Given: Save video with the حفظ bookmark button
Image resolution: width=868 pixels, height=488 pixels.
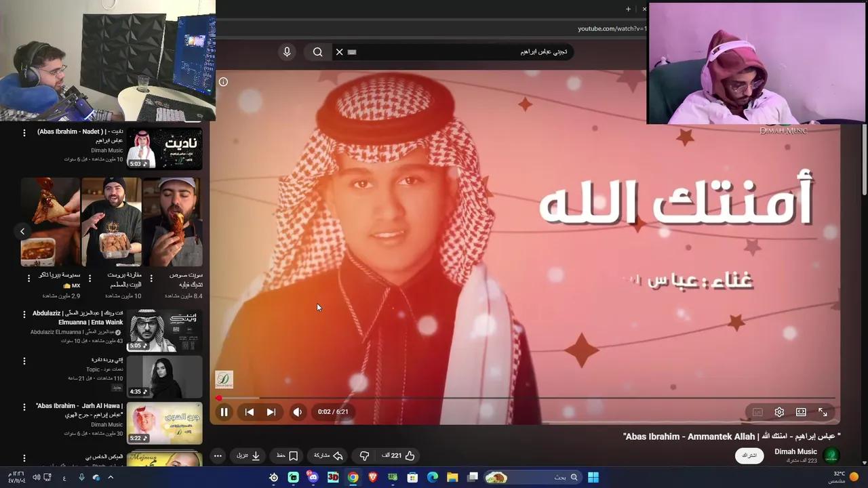Looking at the screenshot, I should [x=287, y=455].
